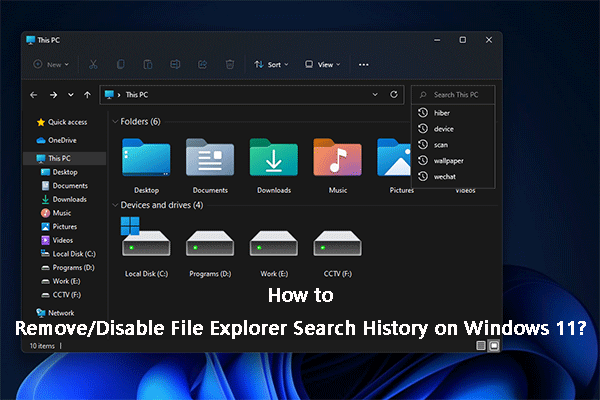600x400 pixels.
Task: Expand the address bar history dropdown
Action: [375, 95]
